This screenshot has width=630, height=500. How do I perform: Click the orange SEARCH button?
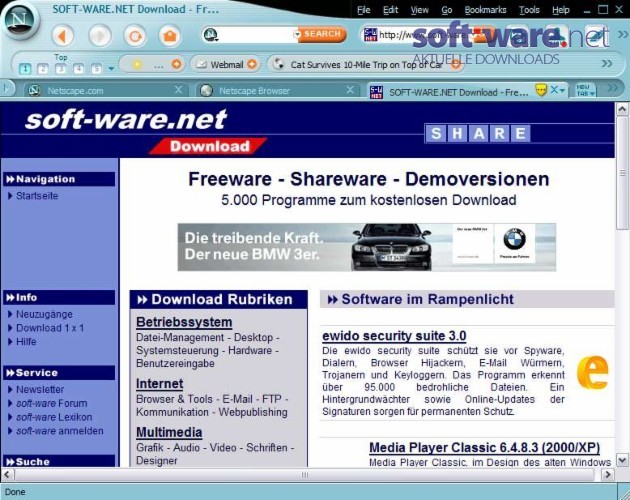click(322, 34)
